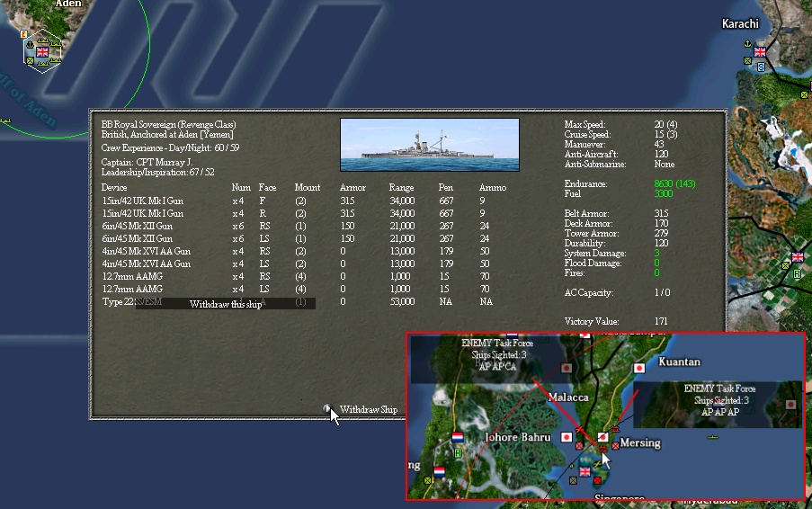Click the anchor icon at Karachi

coord(747,43)
